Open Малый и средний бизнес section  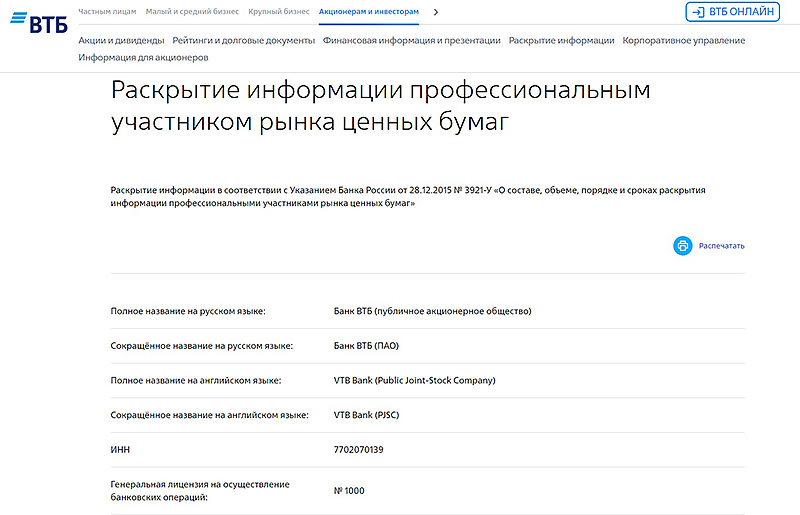[x=192, y=12]
